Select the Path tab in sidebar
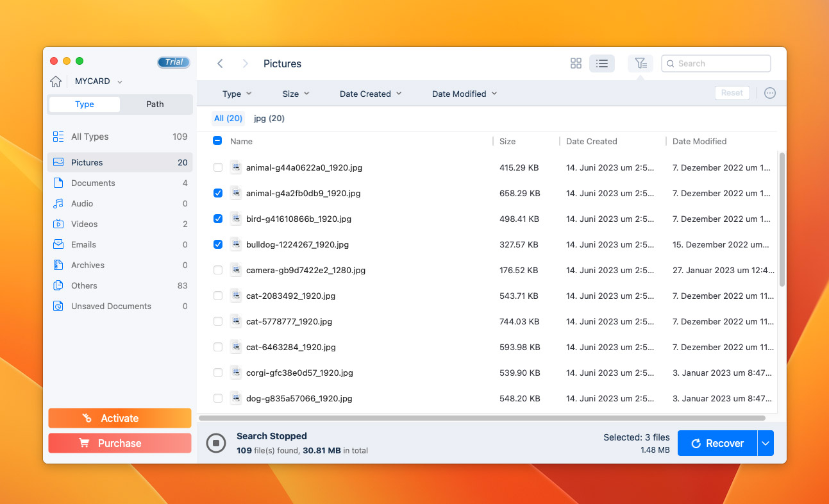The width and height of the screenshot is (829, 504). (155, 105)
